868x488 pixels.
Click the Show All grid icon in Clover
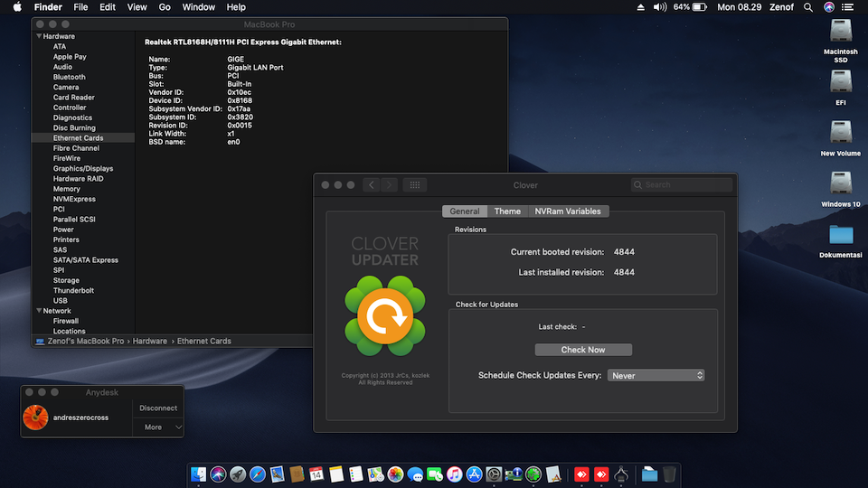click(415, 185)
